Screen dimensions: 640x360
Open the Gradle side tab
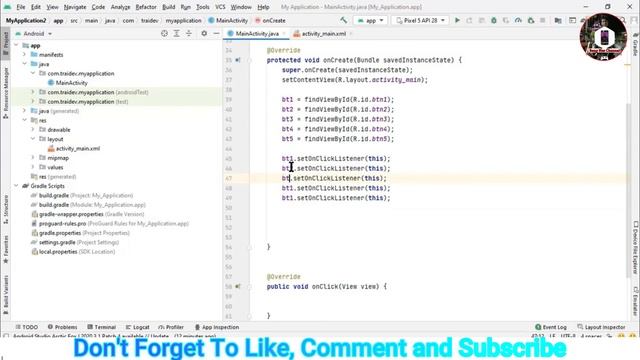click(x=635, y=44)
